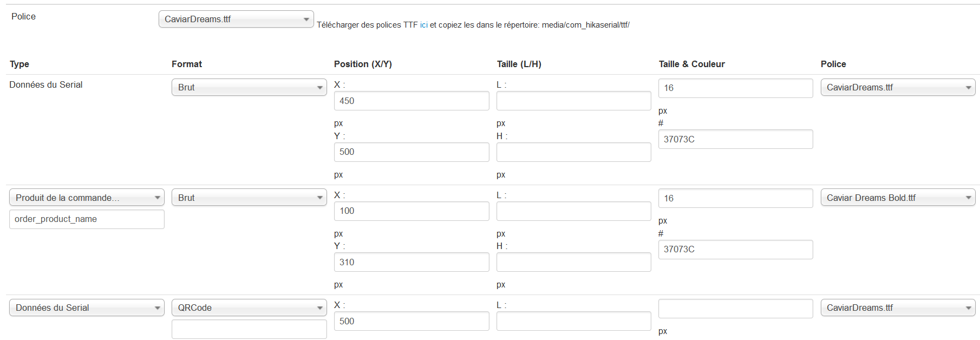The width and height of the screenshot is (980, 340).
Task: Open the 'Produit de la commande...' type dropdown
Action: 87,198
